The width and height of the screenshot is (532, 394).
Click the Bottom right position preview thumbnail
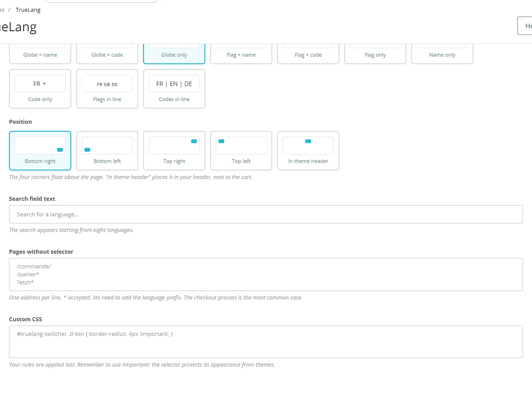(x=40, y=145)
